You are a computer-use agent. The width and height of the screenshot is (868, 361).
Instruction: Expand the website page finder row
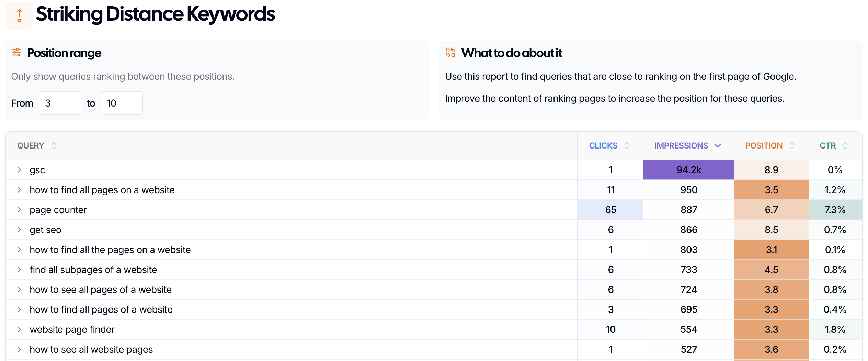coord(19,329)
